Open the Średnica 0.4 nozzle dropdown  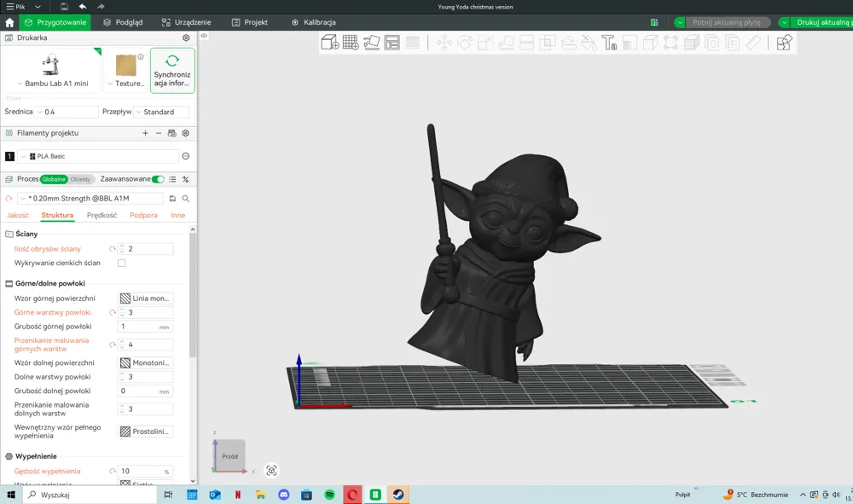(67, 112)
